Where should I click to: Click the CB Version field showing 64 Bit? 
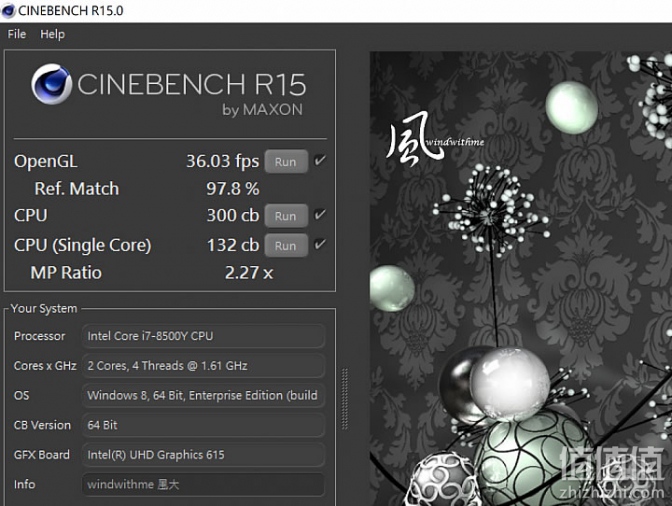pos(203,425)
